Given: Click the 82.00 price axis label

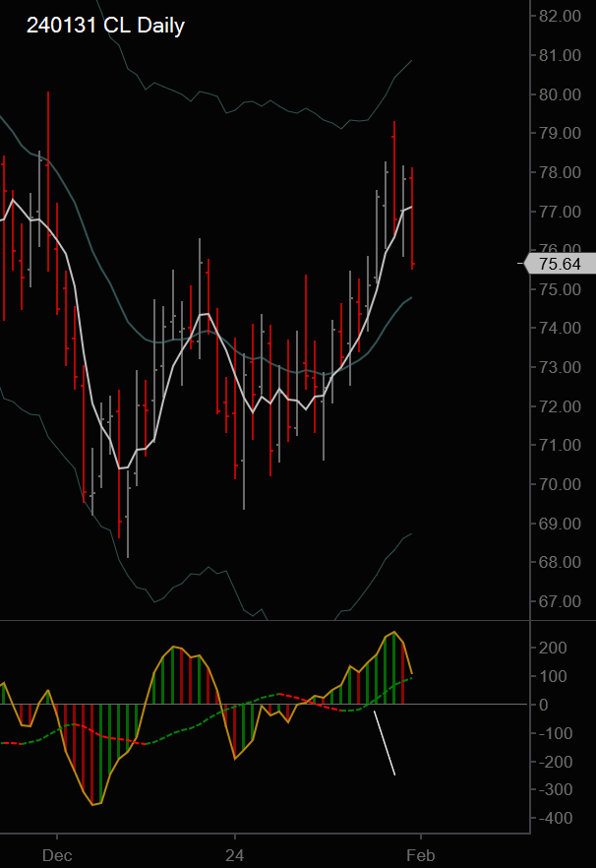Looking at the screenshot, I should pos(560,16).
